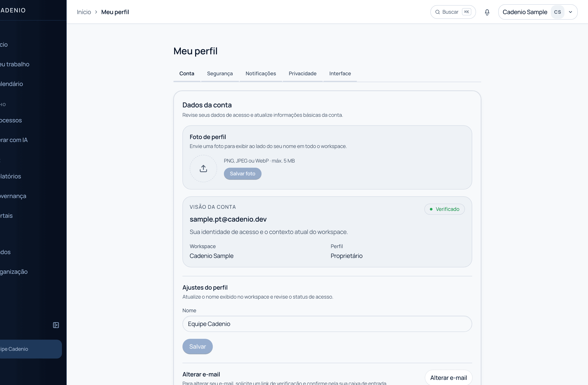The height and width of the screenshot is (385, 588).
Task: Click the search magnifier icon
Action: (437, 12)
